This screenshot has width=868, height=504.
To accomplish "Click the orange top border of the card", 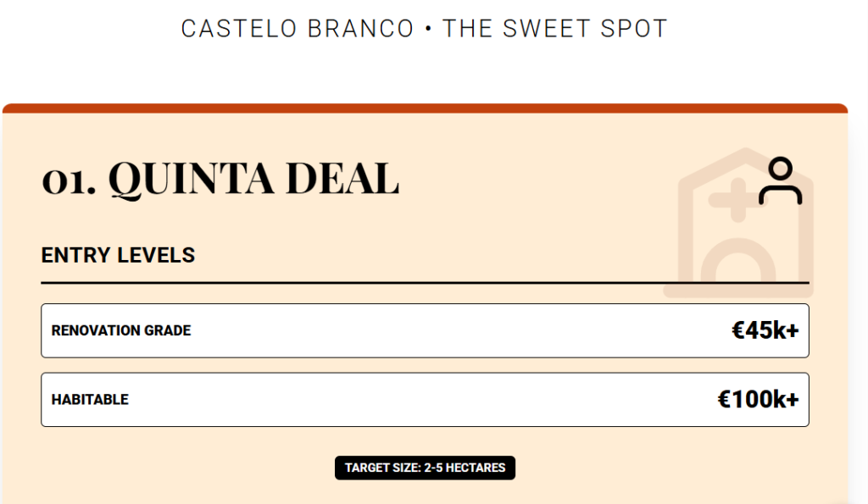I will 424,108.
